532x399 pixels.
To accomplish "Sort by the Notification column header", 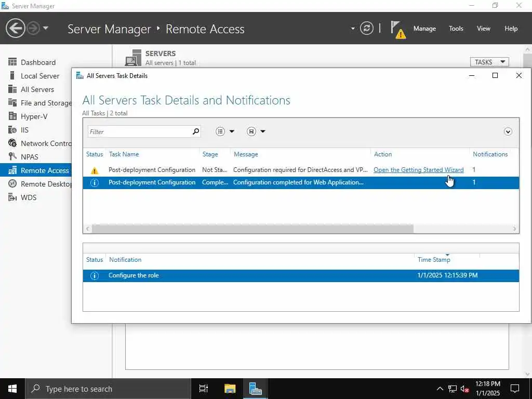I will [x=125, y=260].
